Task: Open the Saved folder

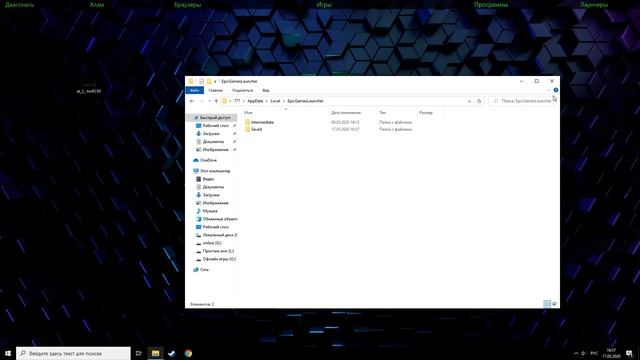Action: pos(256,129)
